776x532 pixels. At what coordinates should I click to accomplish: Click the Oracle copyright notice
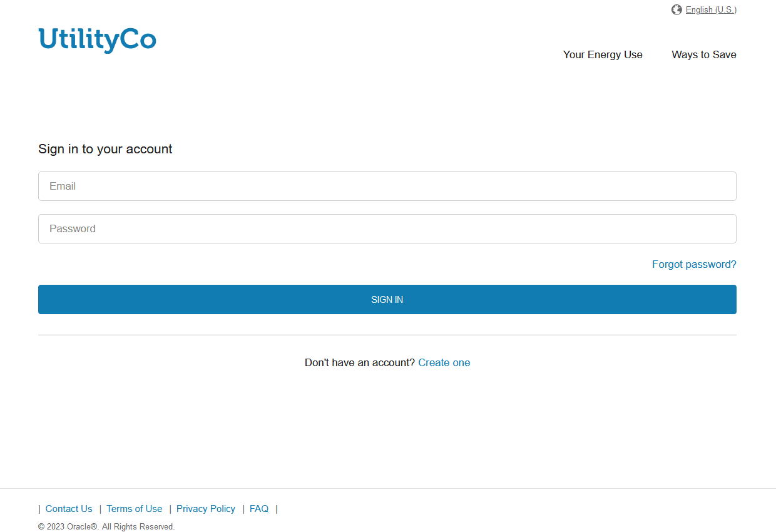[x=106, y=526]
